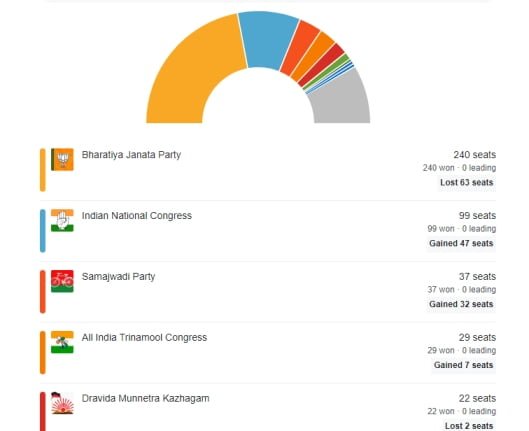
Task: Open All India Trinamool Congress name link
Action: [x=144, y=337]
